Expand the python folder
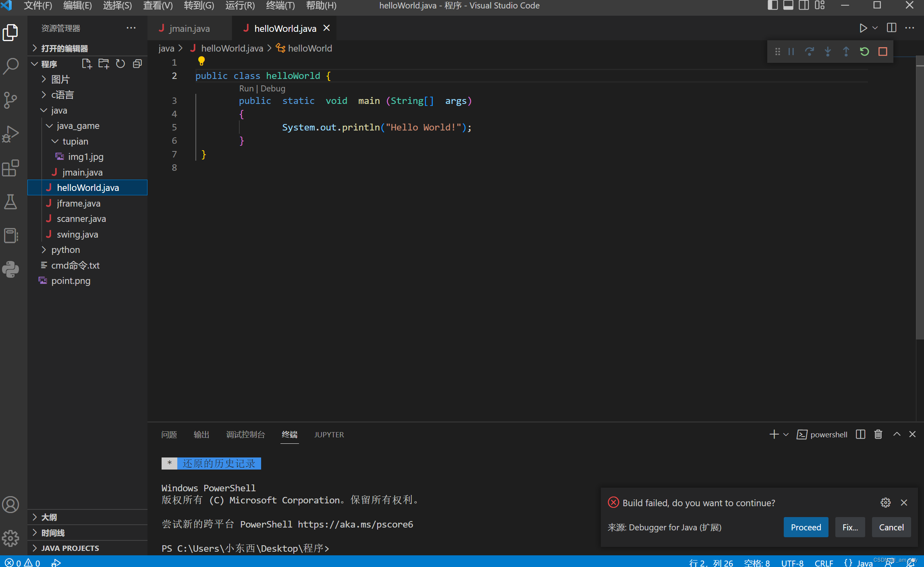Image resolution: width=924 pixels, height=567 pixels. click(x=65, y=250)
